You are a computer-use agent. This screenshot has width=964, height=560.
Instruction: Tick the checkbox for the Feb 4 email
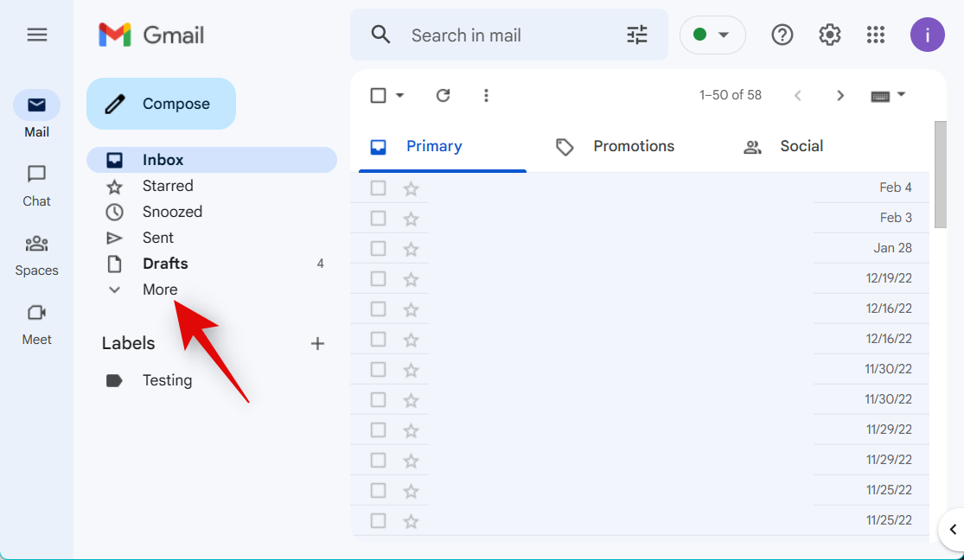pos(378,188)
